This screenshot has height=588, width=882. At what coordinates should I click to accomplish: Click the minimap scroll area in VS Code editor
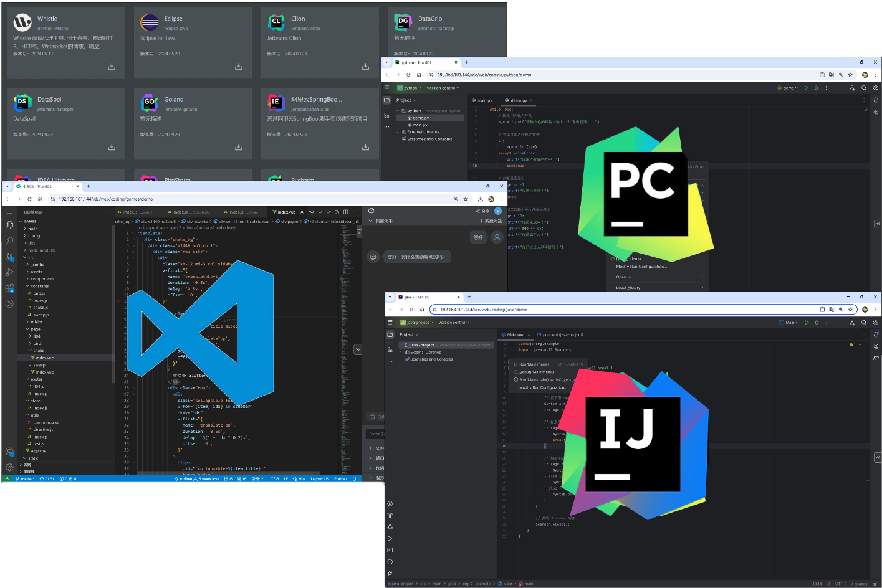coord(347,311)
